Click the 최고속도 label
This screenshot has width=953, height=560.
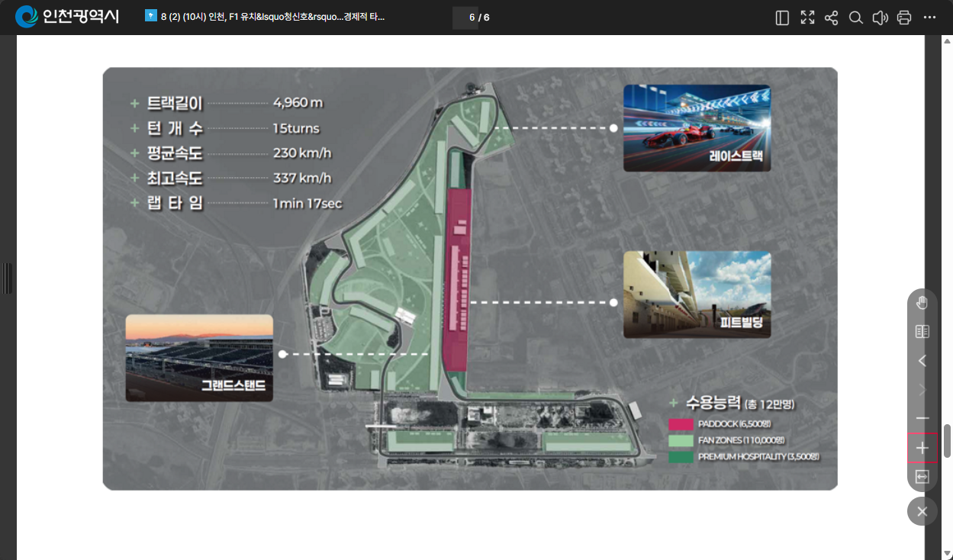(175, 179)
